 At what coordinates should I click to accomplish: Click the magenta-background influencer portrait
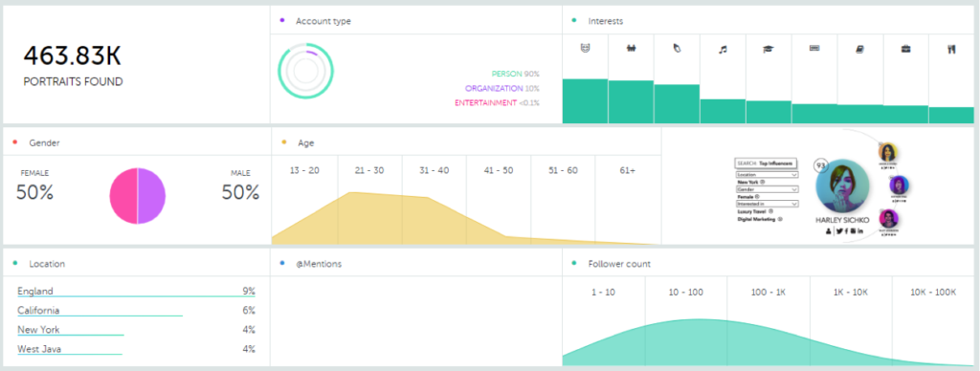click(x=888, y=219)
